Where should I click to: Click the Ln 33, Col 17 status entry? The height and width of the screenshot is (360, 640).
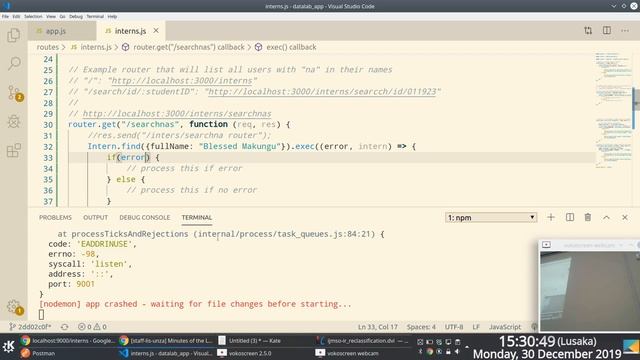[x=378, y=327]
